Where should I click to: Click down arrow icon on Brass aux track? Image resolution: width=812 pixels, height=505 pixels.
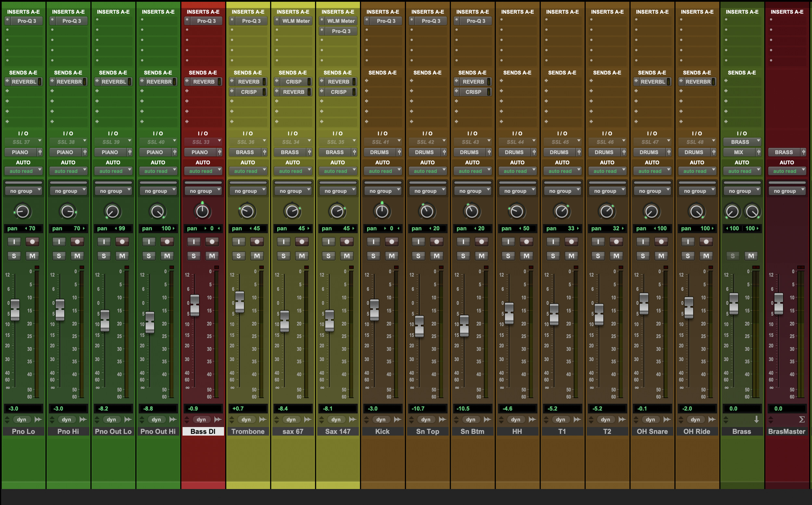tap(756, 420)
